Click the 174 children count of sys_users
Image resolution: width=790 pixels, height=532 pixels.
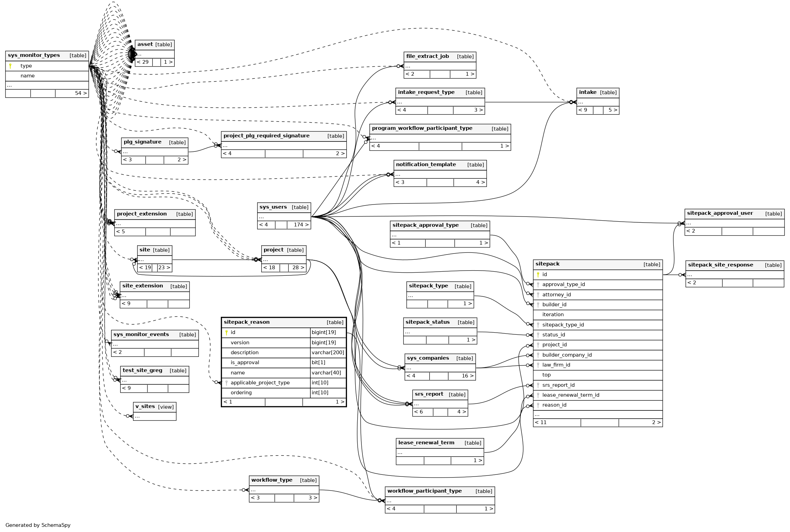coord(299,225)
